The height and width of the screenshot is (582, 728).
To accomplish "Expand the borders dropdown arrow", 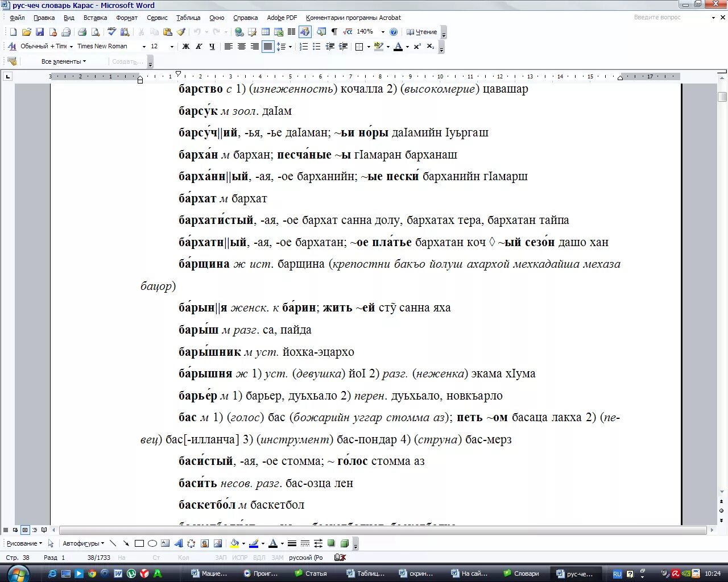I will 369,47.
